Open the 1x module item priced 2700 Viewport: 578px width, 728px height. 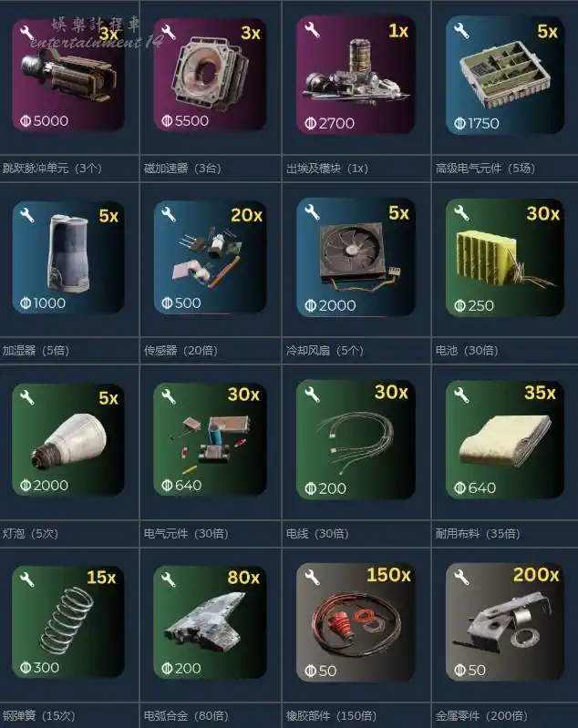click(x=356, y=75)
